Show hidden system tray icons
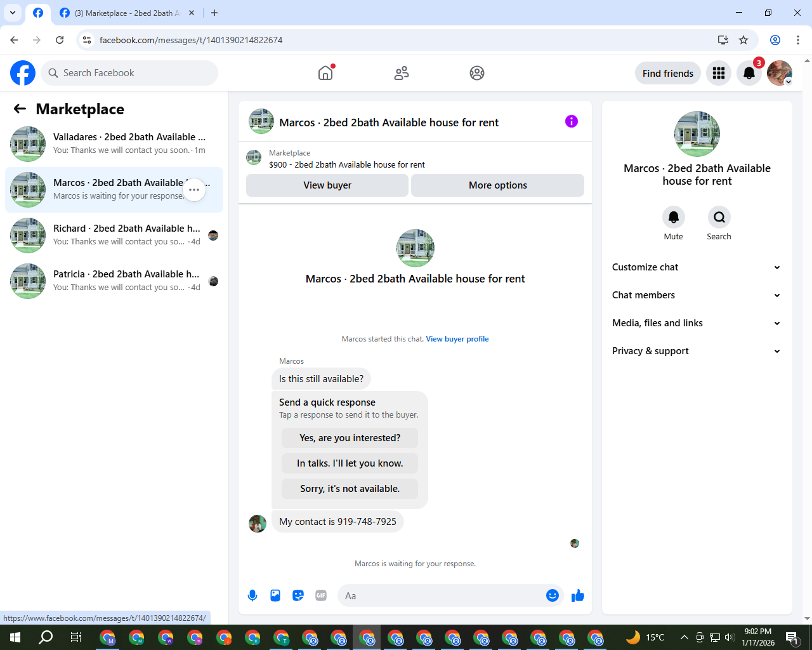 (x=684, y=637)
